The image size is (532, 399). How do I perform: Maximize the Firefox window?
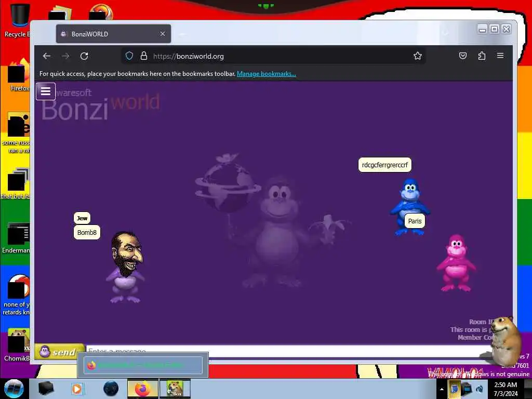(495, 29)
